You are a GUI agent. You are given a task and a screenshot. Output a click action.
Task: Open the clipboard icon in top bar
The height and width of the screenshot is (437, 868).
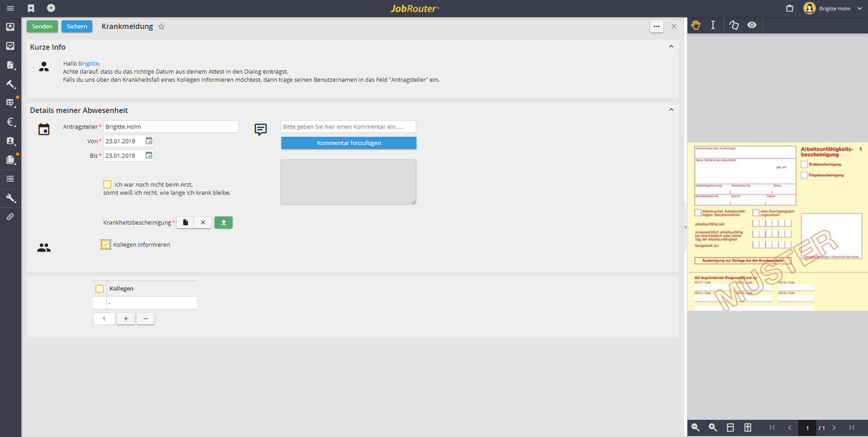[789, 8]
